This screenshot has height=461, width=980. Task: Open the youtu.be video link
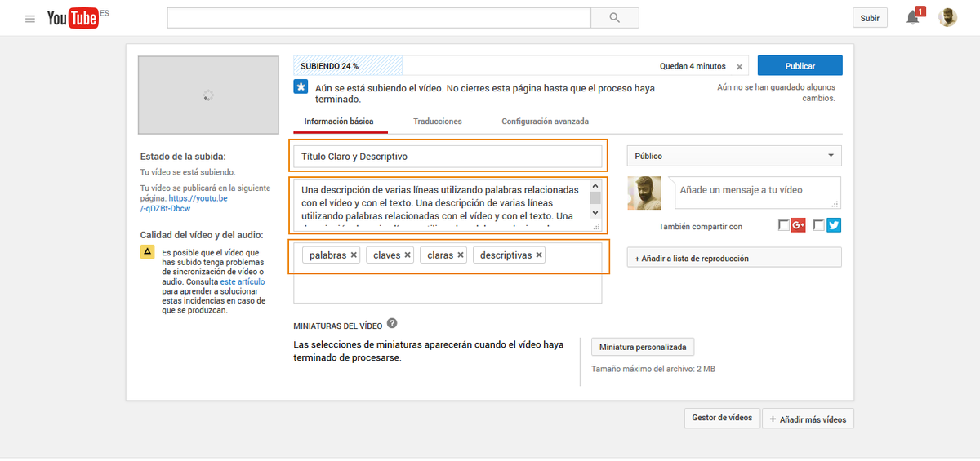tap(184, 203)
